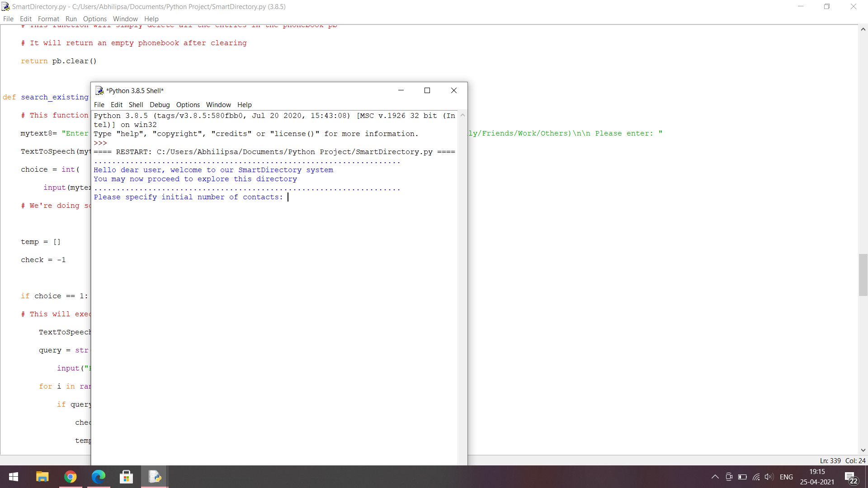Open notification center with 22 alerts
The image size is (868, 488).
pos(851,477)
